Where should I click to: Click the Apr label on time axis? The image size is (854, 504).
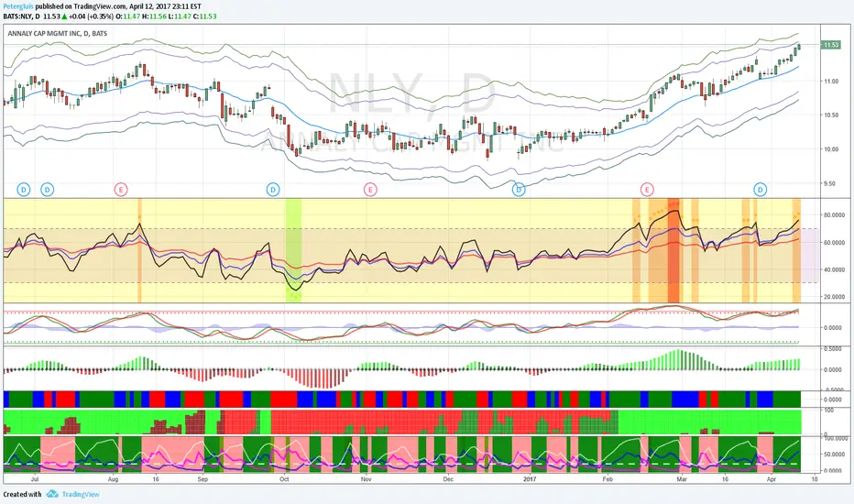tap(772, 479)
